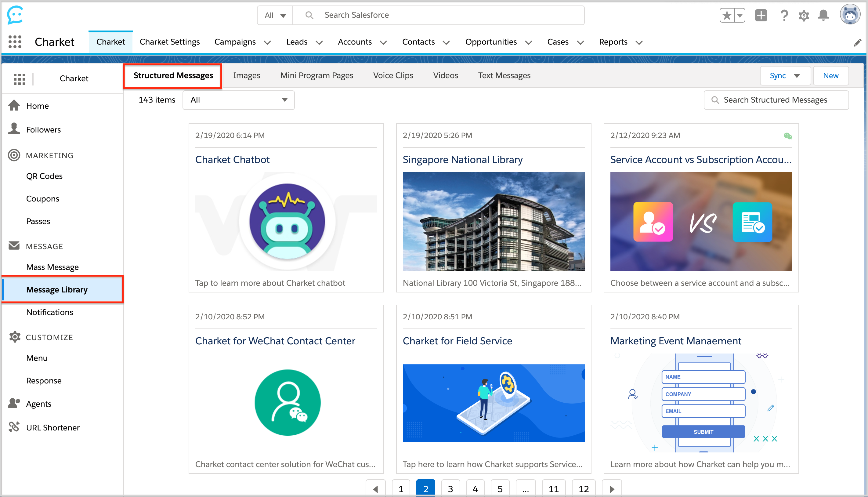Image resolution: width=868 pixels, height=497 pixels.
Task: Click the Favorites star icon
Action: point(727,15)
